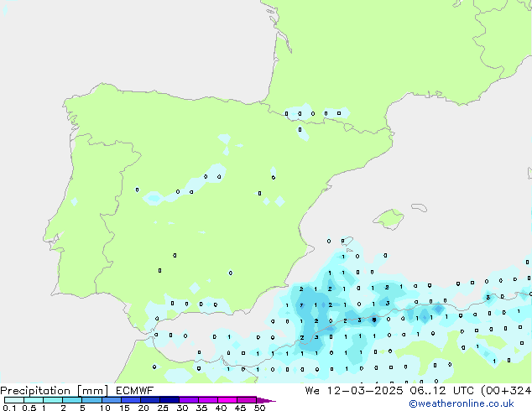
Task: Click the 25–30 mm darkest blue swatch
Action: pyautogui.click(x=170, y=400)
